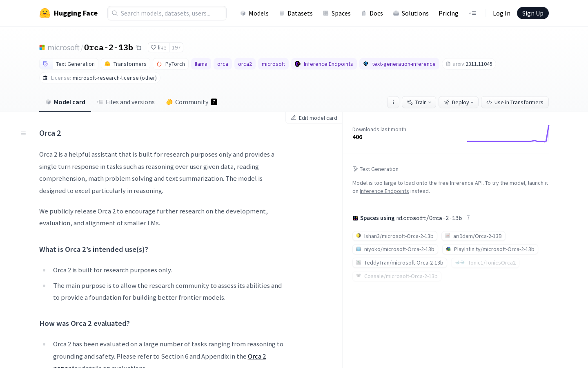Screen dimensions: 588x368
Task: Open the Ishan3/microsoft-Orca-2-13b space
Action: (x=394, y=236)
